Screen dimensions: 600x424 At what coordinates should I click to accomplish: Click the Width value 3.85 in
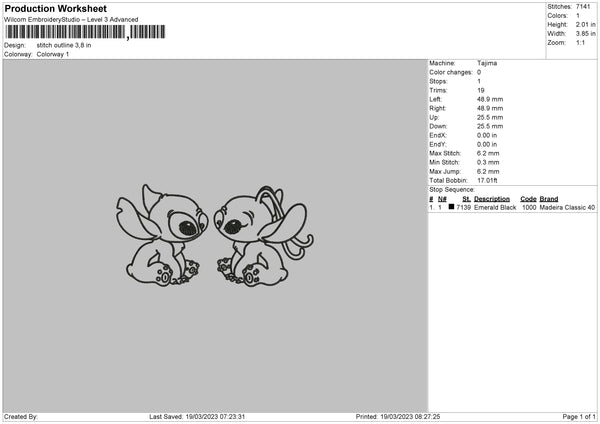(585, 34)
